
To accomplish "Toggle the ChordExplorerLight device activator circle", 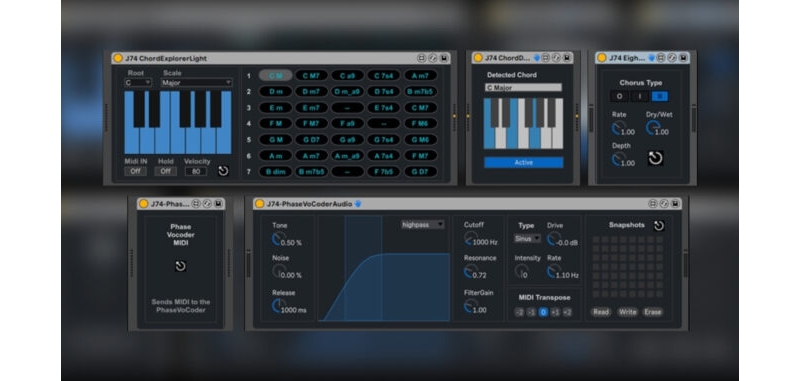I will (x=118, y=58).
